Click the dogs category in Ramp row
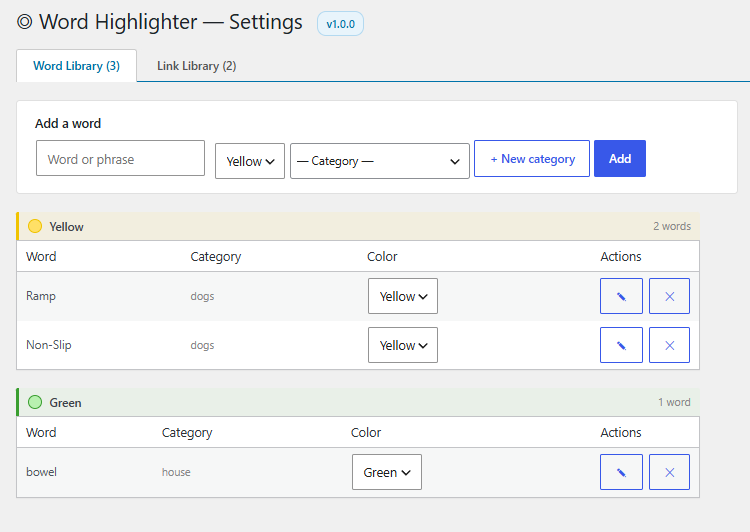Viewport: 750px width, 532px height. click(202, 297)
